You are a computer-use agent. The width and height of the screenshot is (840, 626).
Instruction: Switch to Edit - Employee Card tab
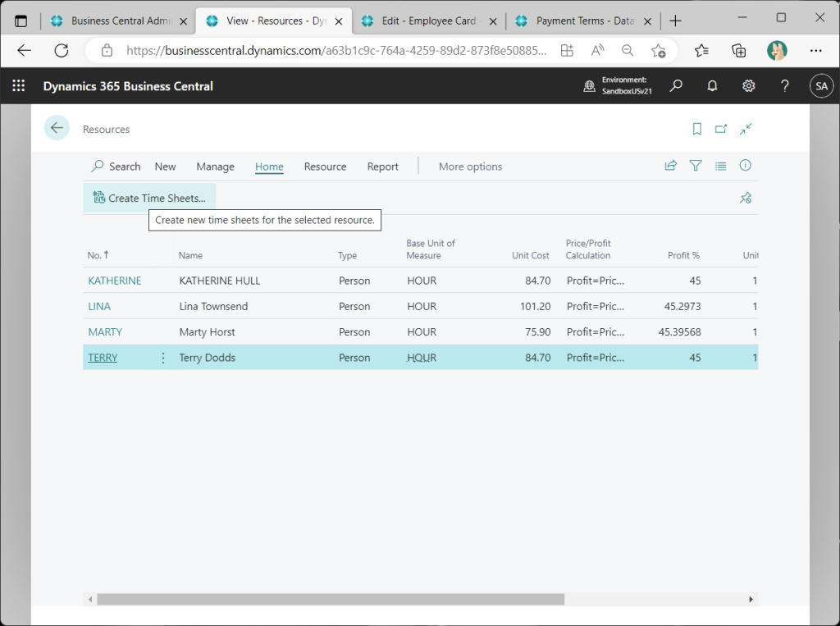tap(428, 21)
